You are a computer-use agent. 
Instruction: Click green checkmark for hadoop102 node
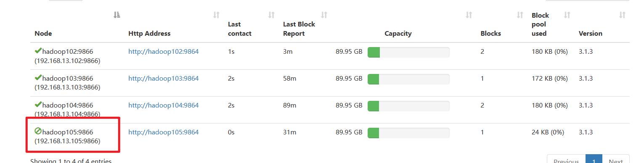[38, 51]
